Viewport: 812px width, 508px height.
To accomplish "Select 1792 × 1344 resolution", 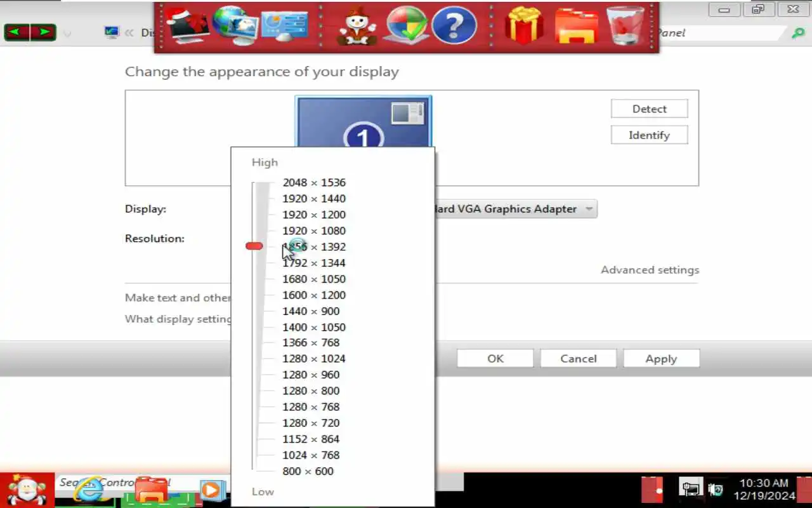I will coord(314,263).
